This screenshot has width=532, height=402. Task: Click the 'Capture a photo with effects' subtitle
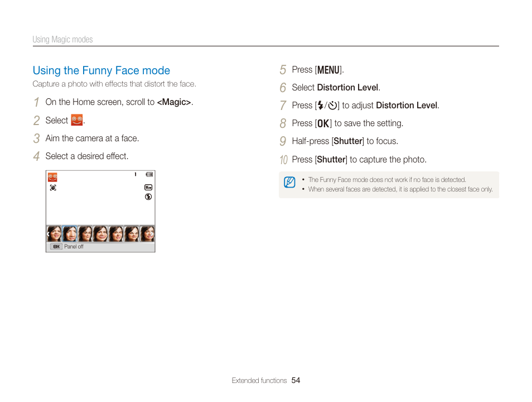(114, 84)
